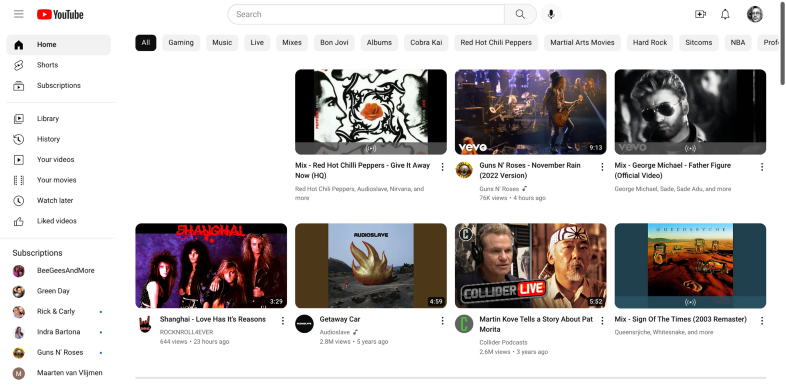Viewport: 786px width, 388px height.
Task: Play the Audioslave Getaway Car thumbnail
Action: (371, 266)
